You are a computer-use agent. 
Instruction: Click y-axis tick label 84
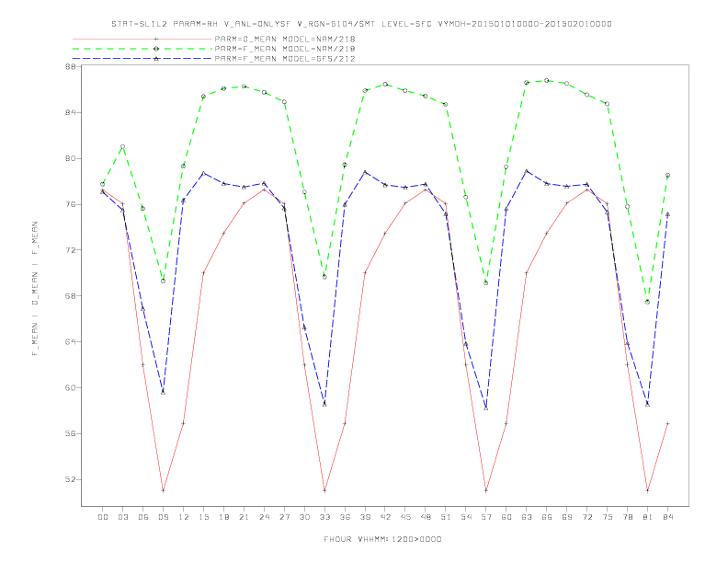[71, 112]
